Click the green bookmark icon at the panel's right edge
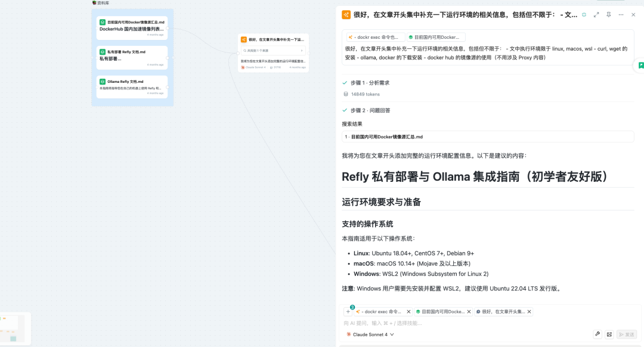Viewport: 644px width, 347px height. (640, 66)
